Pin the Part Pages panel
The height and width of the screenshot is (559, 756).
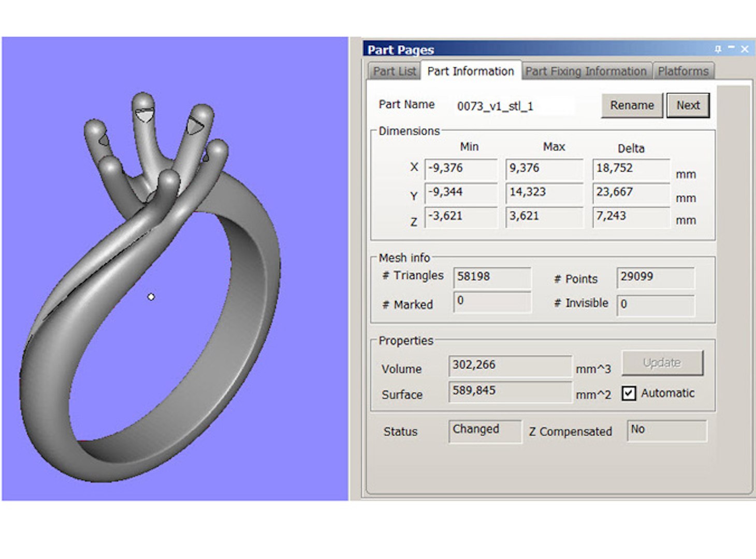[718, 49]
